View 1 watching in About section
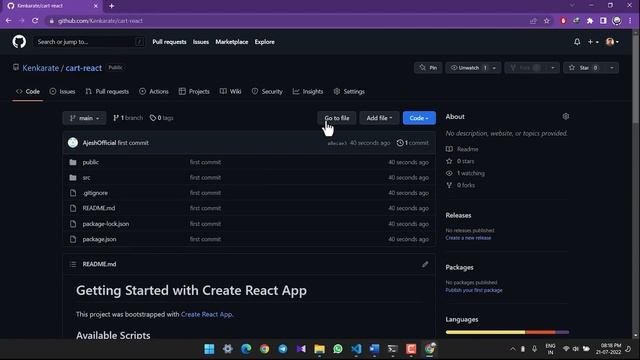This screenshot has height=360, width=640. [471, 173]
